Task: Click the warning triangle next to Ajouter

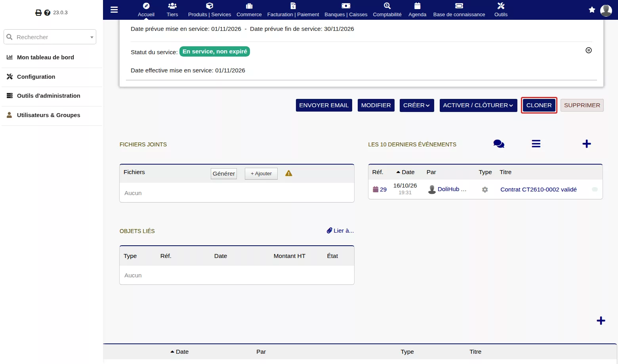Action: (289, 173)
